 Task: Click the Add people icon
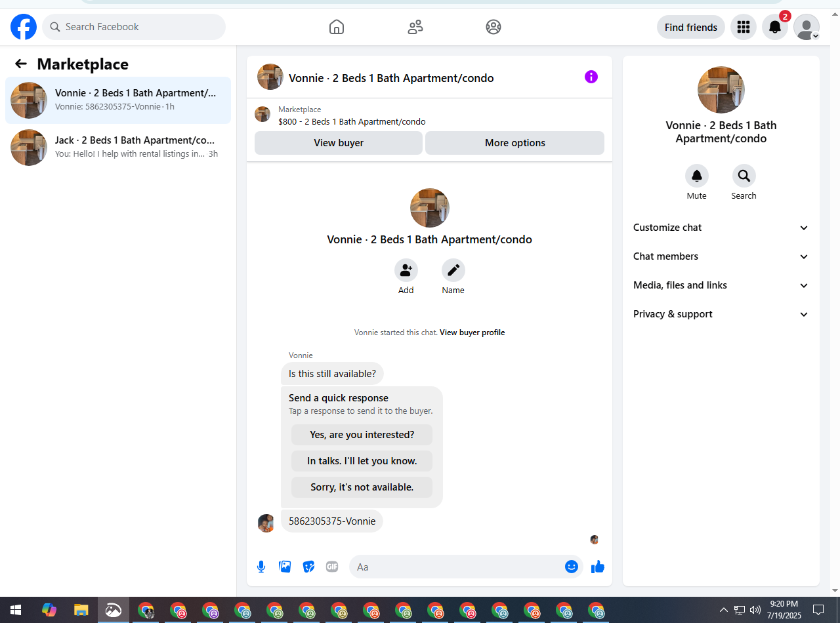click(406, 270)
